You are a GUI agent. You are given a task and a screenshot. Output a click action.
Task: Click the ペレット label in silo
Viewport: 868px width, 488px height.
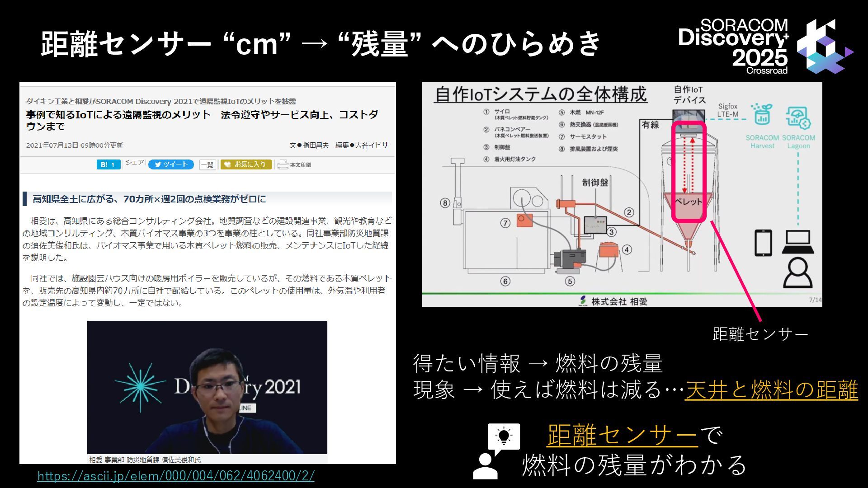click(x=689, y=202)
